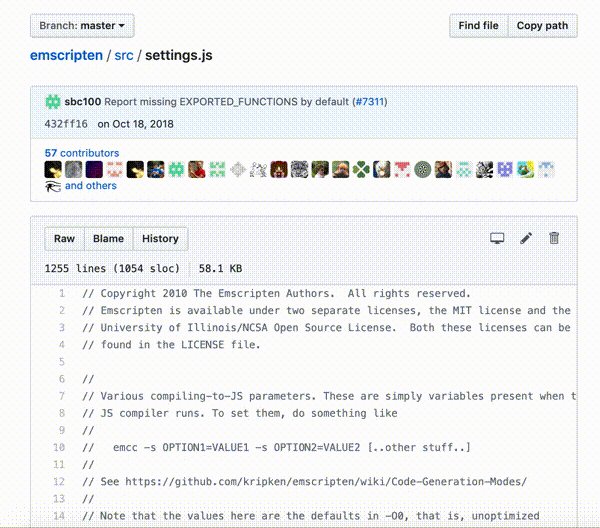Viewport: 600px width, 528px height.
Task: Click the purple identicon contributor avatar
Action: (x=505, y=169)
